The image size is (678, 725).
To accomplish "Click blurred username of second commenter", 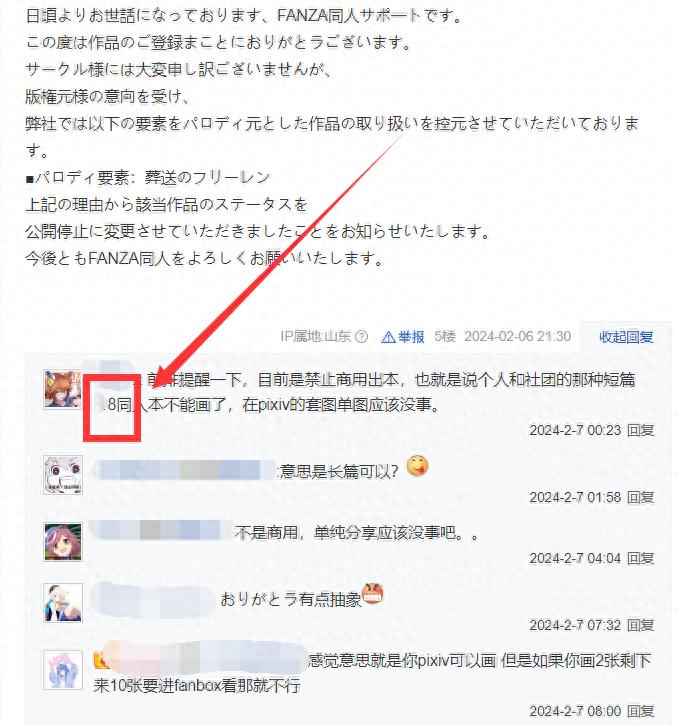I will tap(185, 470).
